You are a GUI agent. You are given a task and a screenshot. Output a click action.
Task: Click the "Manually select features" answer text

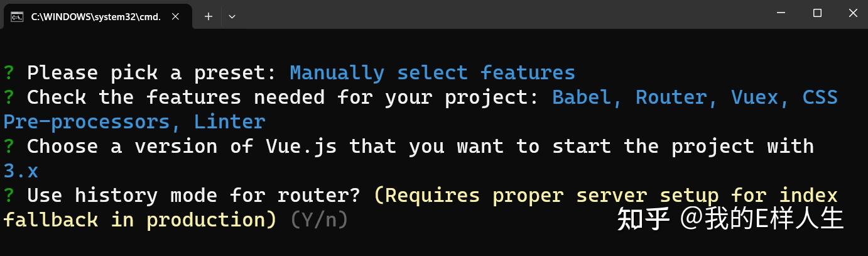[x=432, y=73]
